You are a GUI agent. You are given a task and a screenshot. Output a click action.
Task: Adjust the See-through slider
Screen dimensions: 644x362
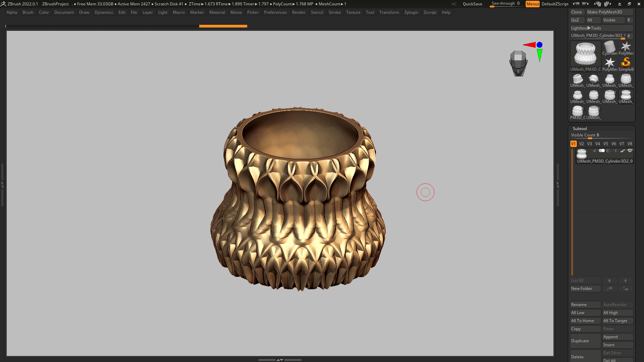point(506,4)
